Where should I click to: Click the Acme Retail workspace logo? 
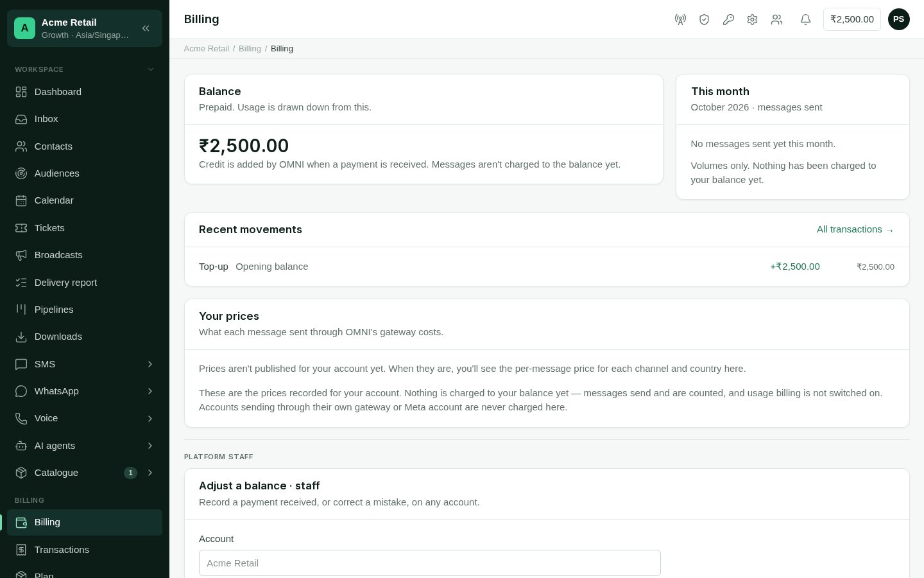[x=24, y=28]
